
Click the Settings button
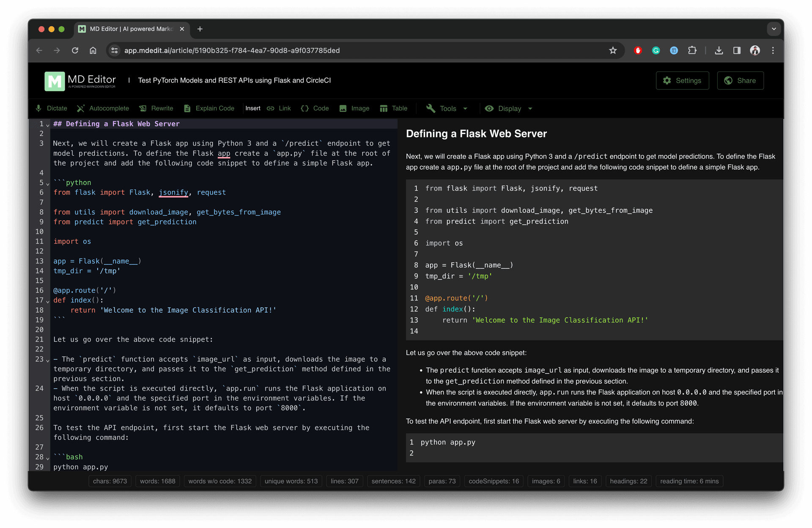[x=682, y=80]
